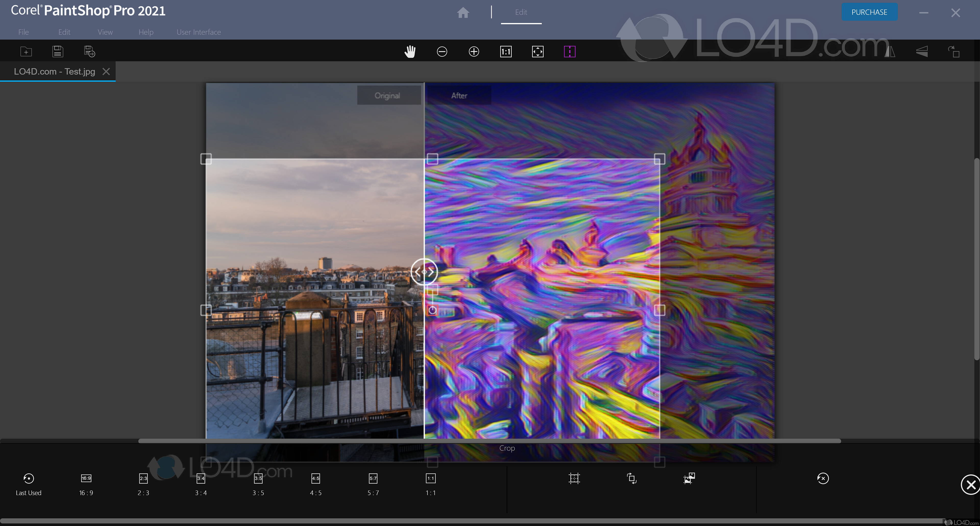980x526 pixels.
Task: Click the left-middle crop edge handle
Action: click(206, 310)
